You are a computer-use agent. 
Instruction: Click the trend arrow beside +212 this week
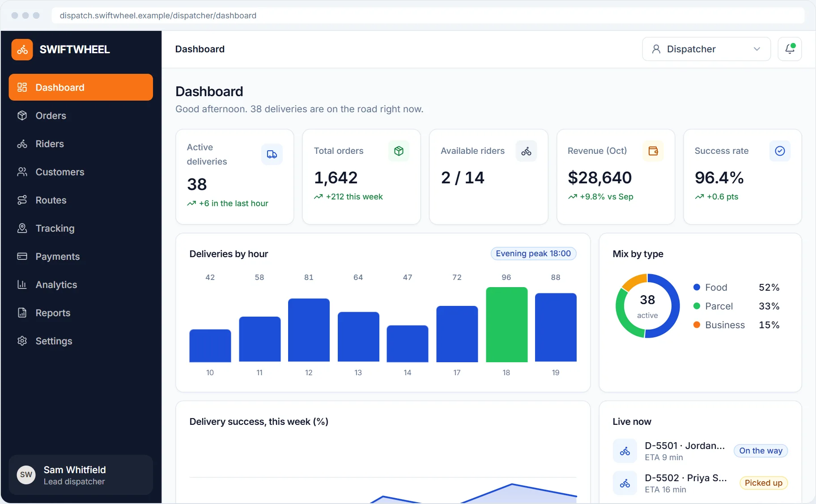pyautogui.click(x=318, y=197)
